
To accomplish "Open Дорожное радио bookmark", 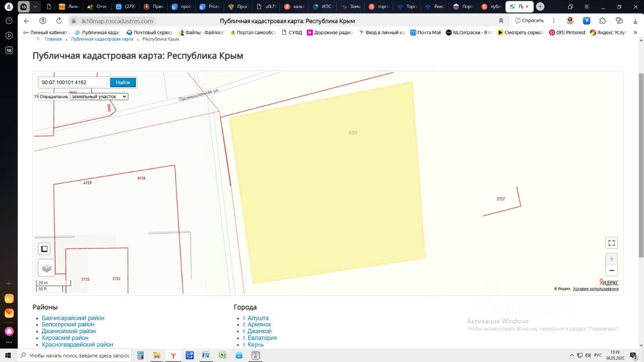I will [x=330, y=32].
